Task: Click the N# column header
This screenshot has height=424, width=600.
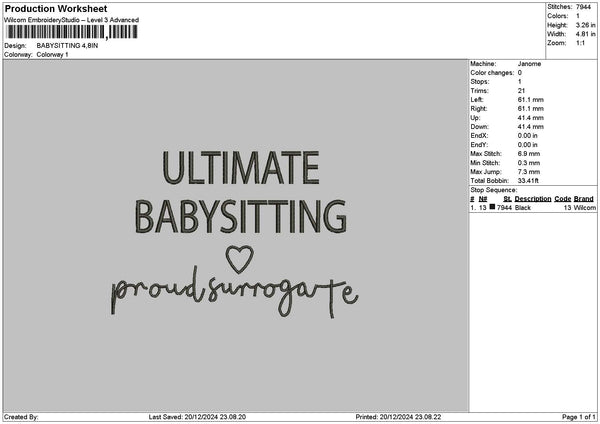Action: [x=483, y=199]
